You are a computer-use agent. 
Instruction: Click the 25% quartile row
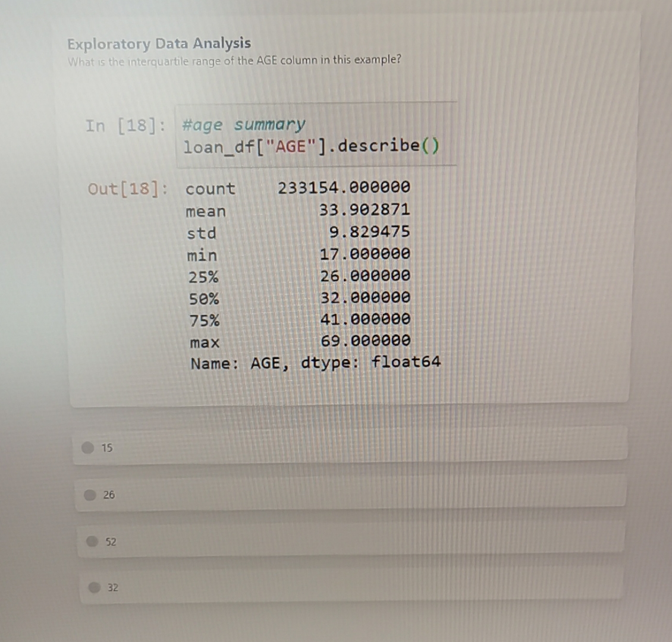pos(204,276)
